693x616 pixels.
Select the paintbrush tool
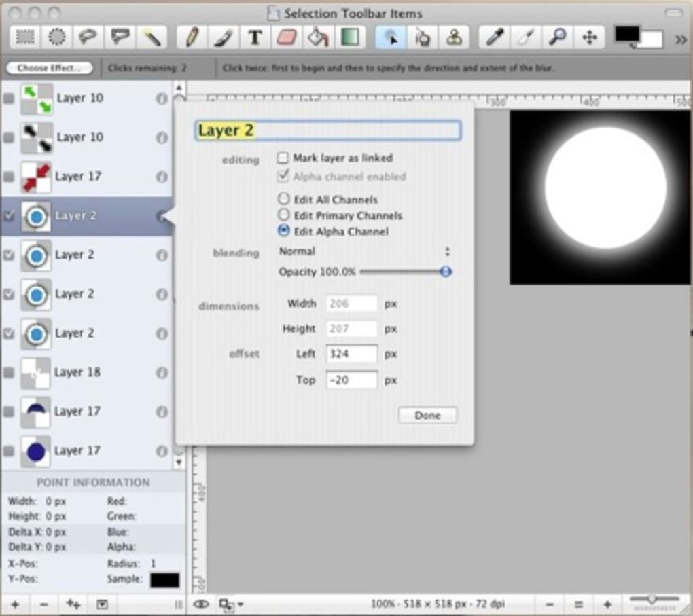tap(224, 37)
